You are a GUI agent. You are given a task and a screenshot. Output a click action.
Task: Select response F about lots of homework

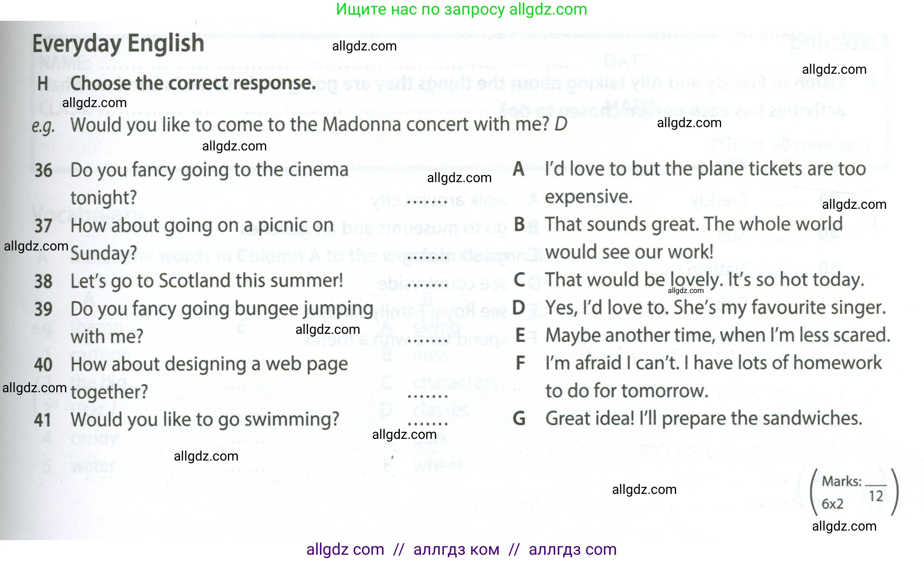click(x=713, y=376)
